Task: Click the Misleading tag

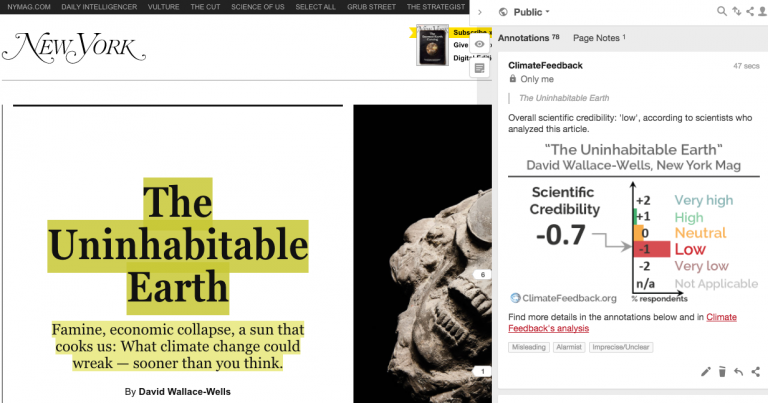Action: click(528, 347)
